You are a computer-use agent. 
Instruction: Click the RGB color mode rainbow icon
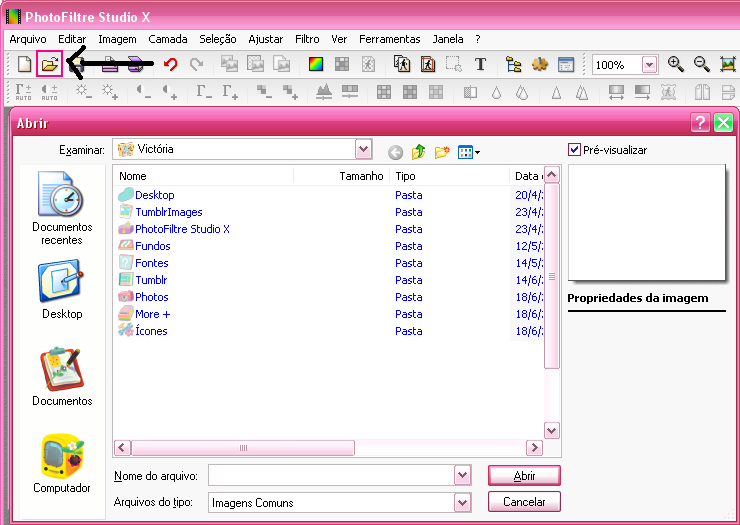[x=316, y=64]
